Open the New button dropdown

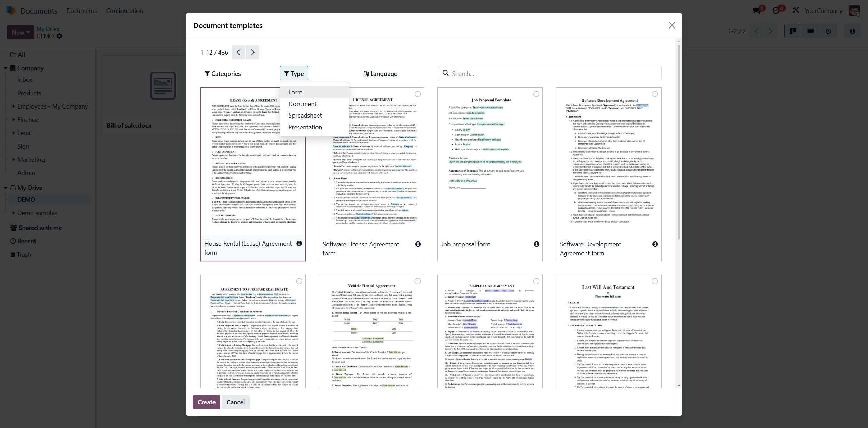click(21, 32)
